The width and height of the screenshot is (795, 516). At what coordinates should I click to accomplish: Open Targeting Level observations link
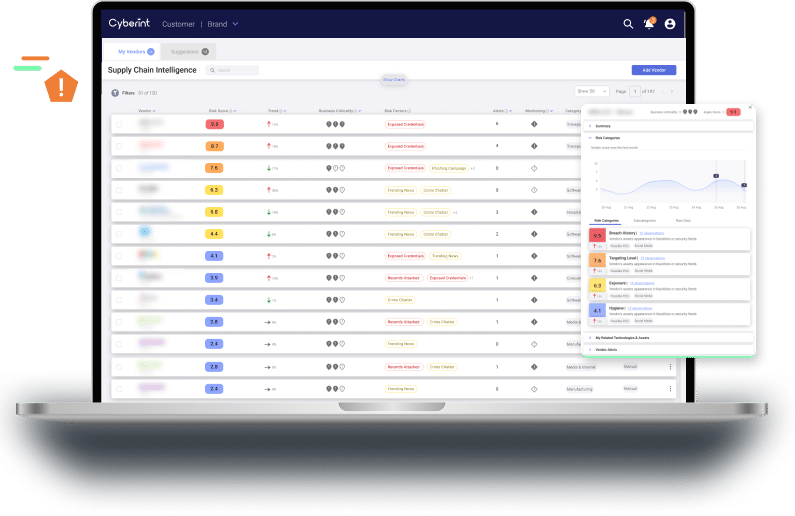click(x=653, y=259)
